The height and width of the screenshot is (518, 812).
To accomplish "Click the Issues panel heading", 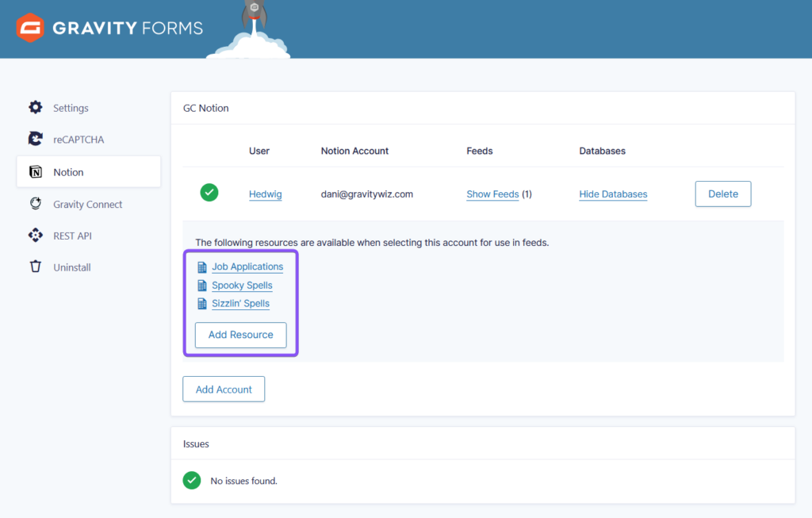I will tap(196, 444).
